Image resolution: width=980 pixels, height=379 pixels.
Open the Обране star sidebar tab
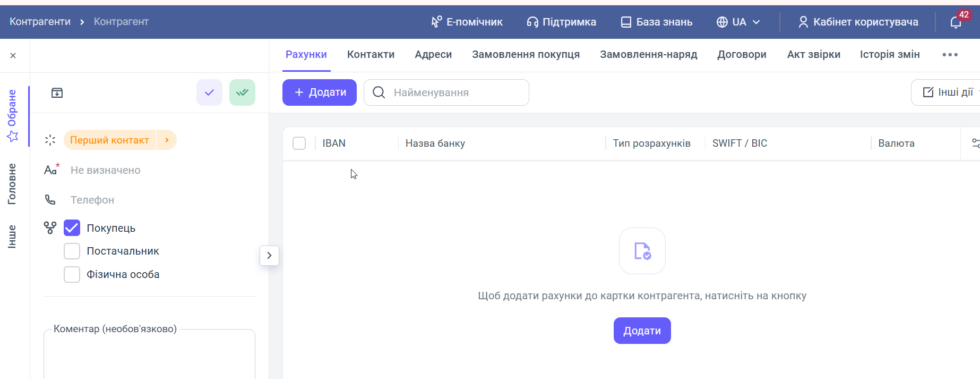click(x=12, y=115)
